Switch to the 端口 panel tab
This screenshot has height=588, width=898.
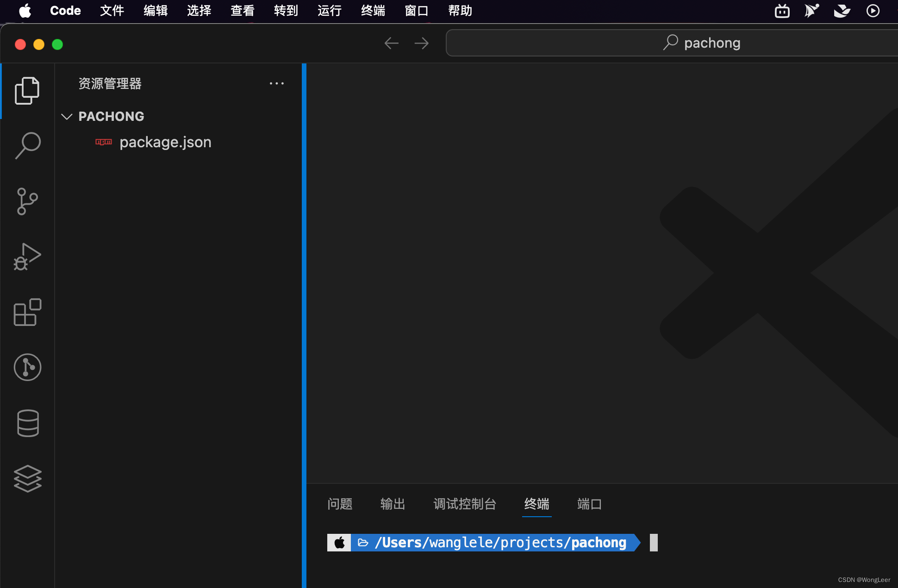click(589, 504)
